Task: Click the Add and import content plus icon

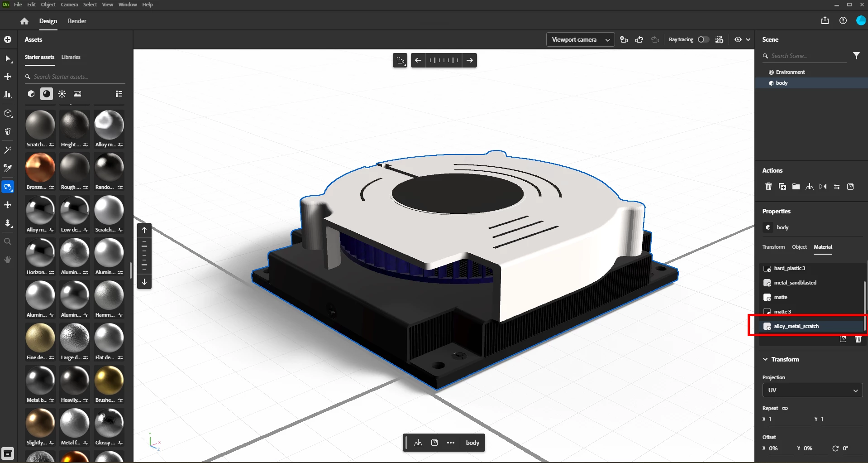Action: coord(8,39)
